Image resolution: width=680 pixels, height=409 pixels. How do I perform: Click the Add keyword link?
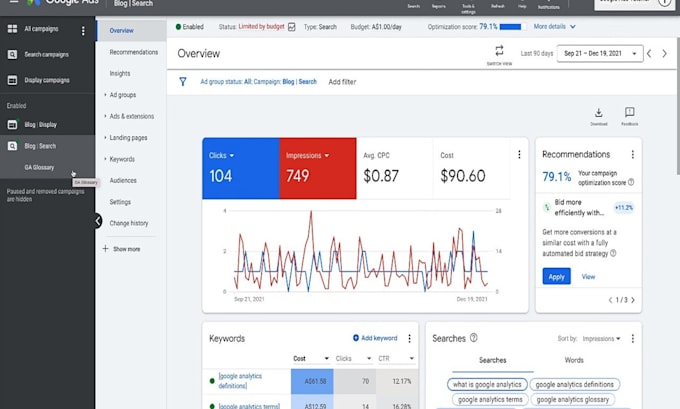point(375,338)
